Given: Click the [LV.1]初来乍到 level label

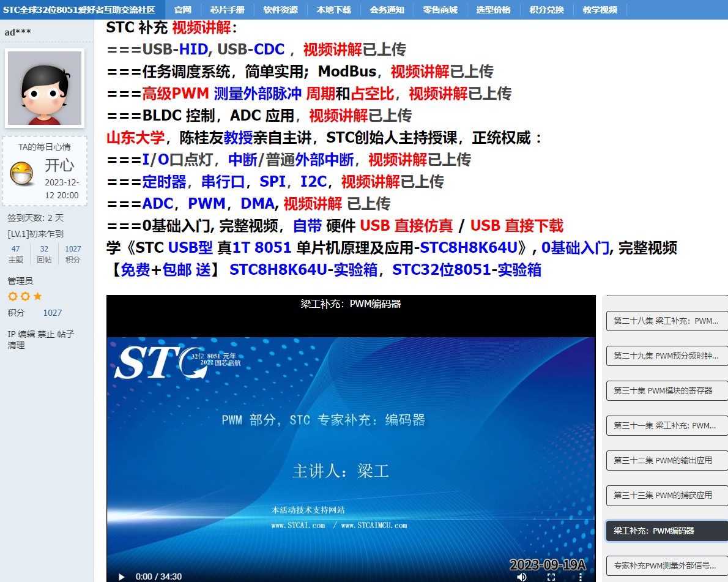Looking at the screenshot, I should pos(35,234).
